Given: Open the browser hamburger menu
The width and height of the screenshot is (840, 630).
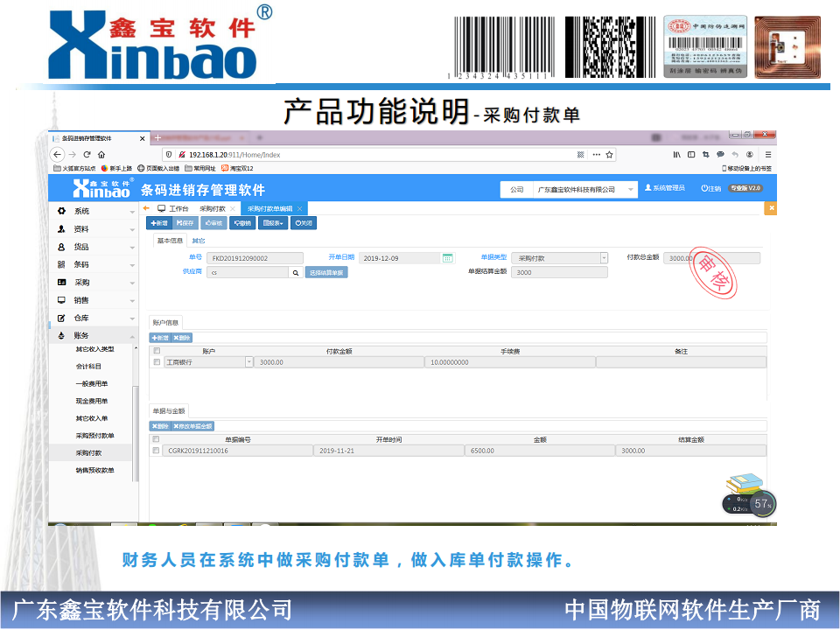Looking at the screenshot, I should (x=768, y=155).
